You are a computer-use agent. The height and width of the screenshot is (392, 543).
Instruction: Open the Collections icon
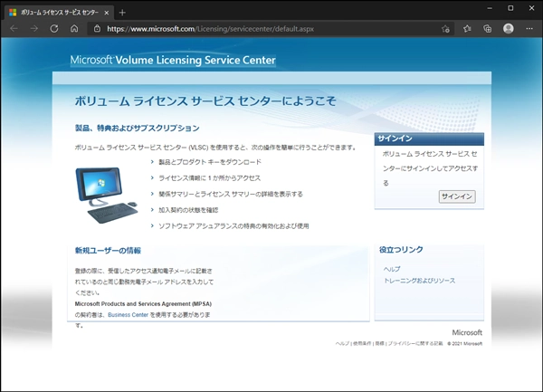[488, 29]
